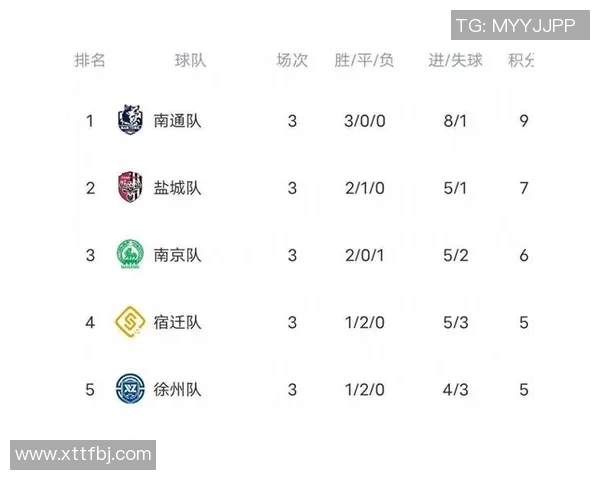The image size is (600, 480).
Task: Click the yellow 宿迁队 team logo
Action: (x=130, y=322)
